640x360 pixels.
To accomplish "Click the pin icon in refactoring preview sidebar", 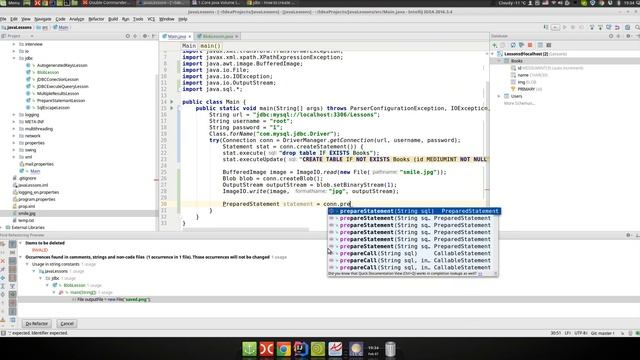I will (x=3, y=269).
